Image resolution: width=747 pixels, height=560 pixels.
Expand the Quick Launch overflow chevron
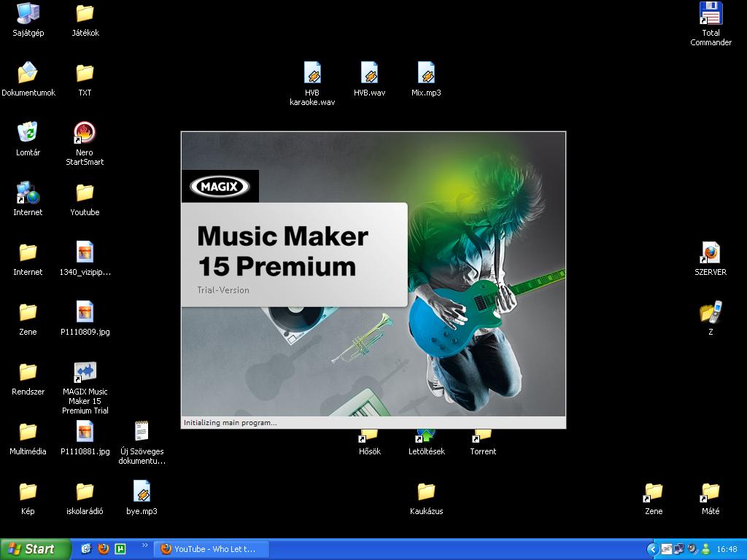[x=145, y=545]
